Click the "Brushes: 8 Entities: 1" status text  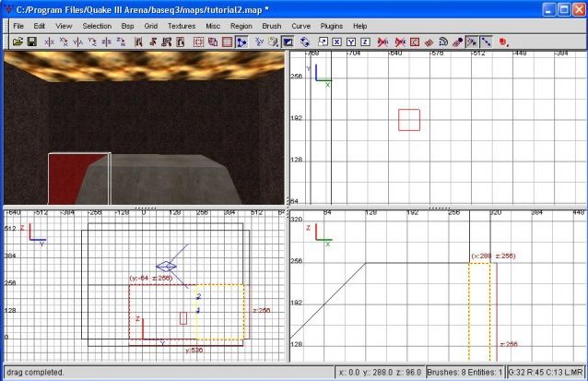[465, 373]
